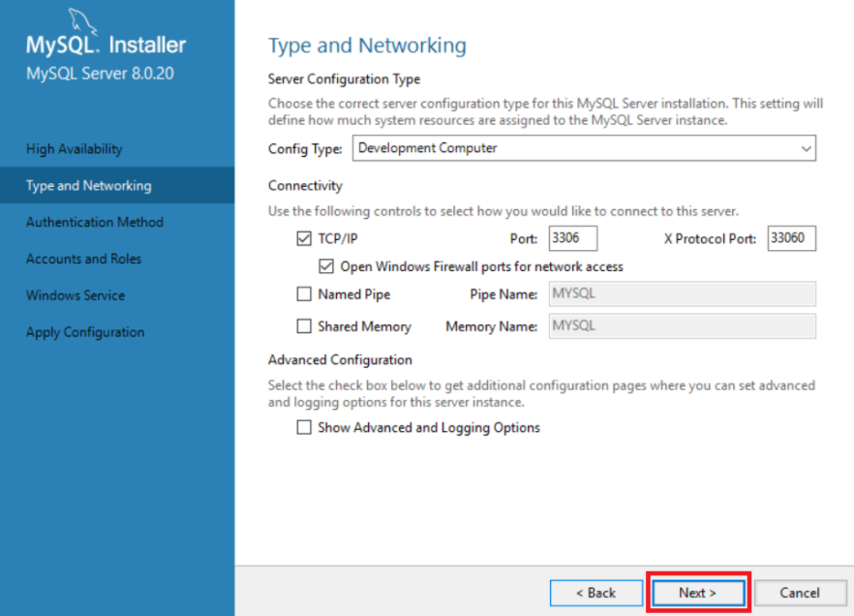Check Show Advanced and Logging Options

pos(304,427)
